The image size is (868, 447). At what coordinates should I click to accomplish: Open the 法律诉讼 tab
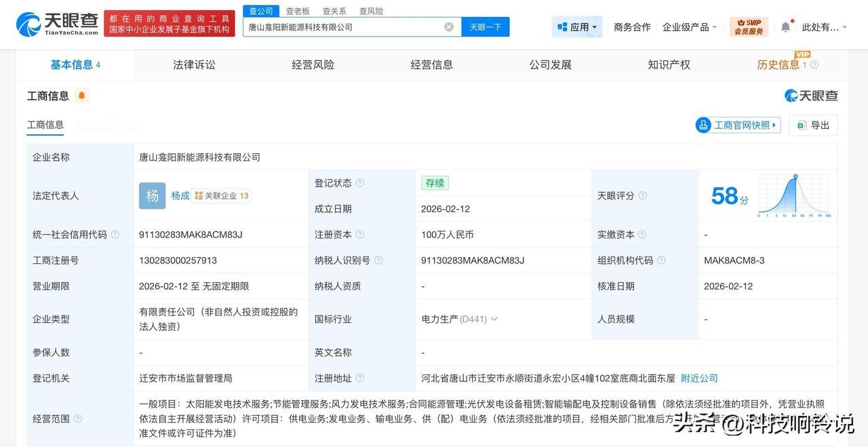193,64
